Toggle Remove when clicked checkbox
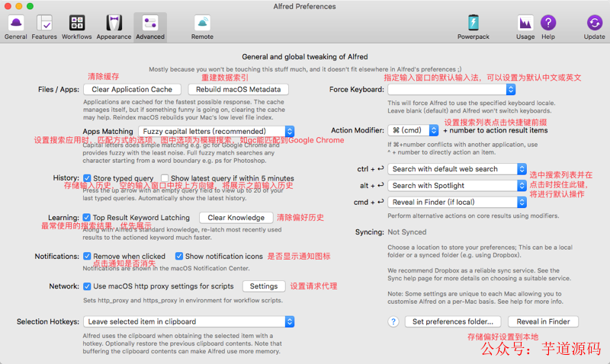The height and width of the screenshot is (364, 610). 87,256
